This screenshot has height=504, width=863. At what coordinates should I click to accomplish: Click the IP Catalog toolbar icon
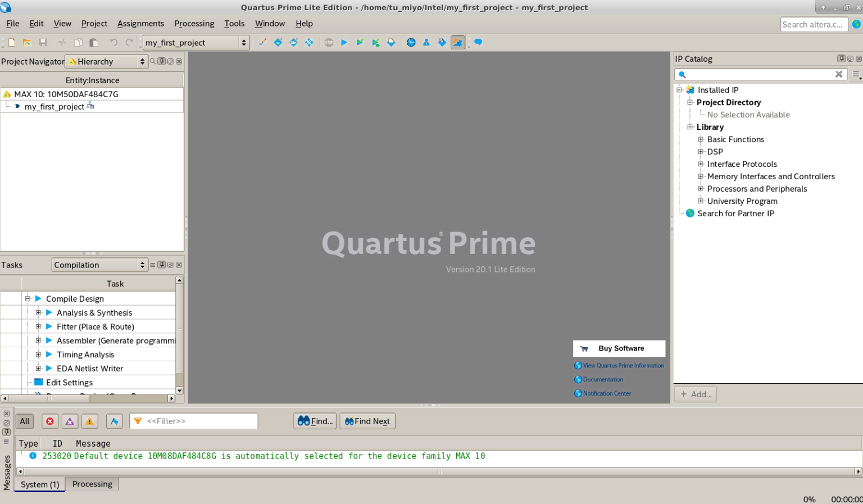click(458, 43)
